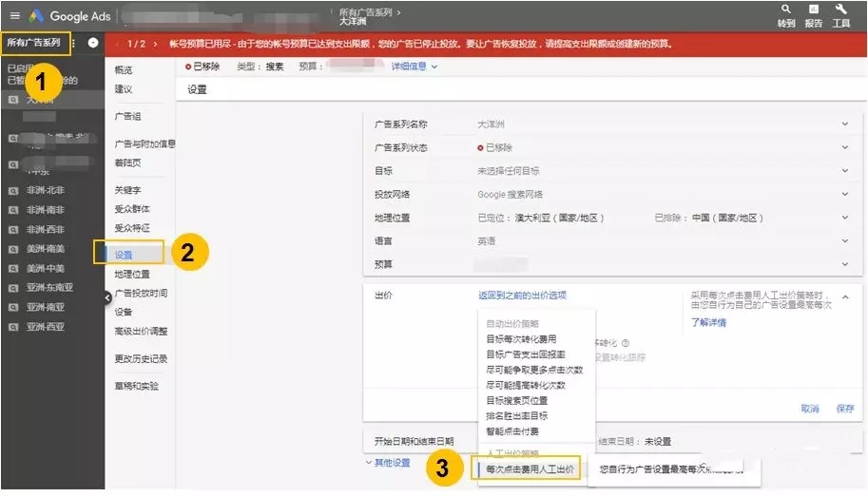The height and width of the screenshot is (497, 868).
Task: Collapse the 出价 bidding section chevron
Action: click(x=845, y=296)
